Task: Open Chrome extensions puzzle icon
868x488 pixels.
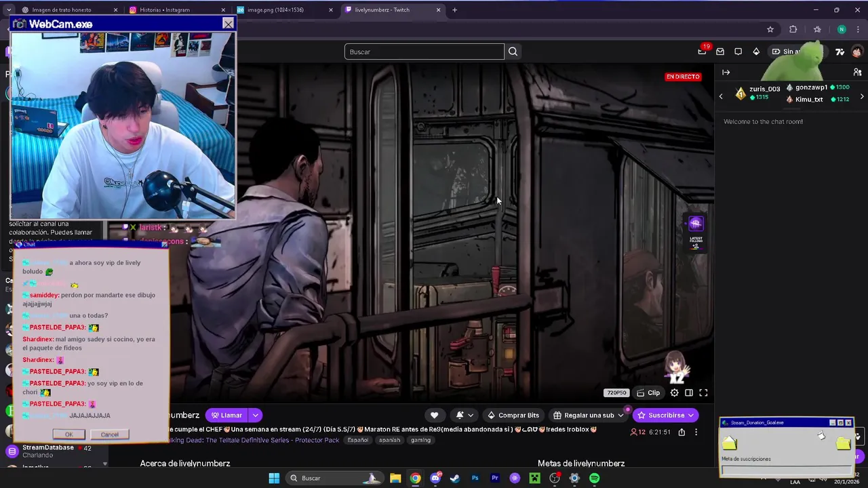Action: pyautogui.click(x=793, y=29)
